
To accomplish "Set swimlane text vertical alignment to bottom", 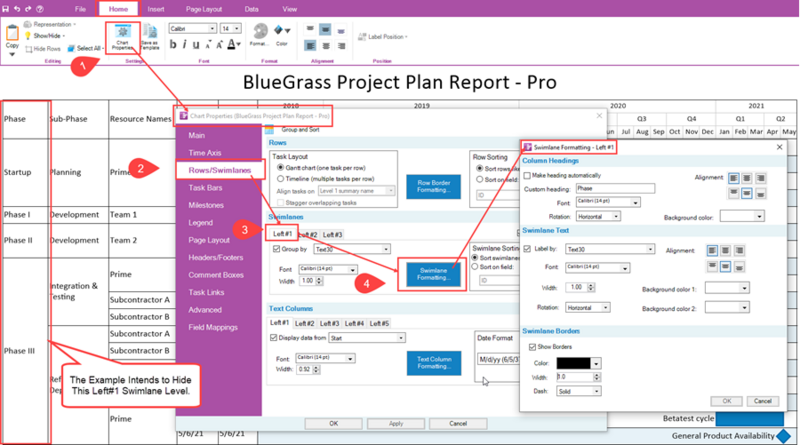I will click(x=739, y=266).
